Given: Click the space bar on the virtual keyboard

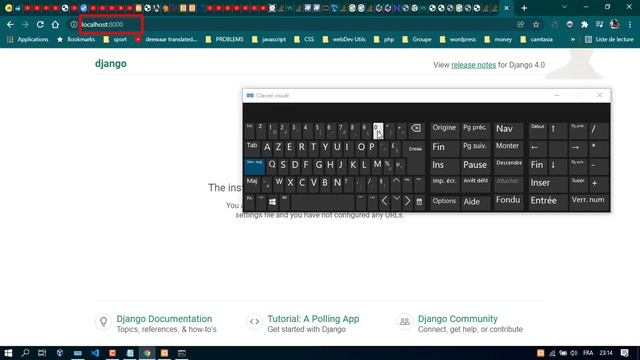Looking at the screenshot, I should click(322, 202).
